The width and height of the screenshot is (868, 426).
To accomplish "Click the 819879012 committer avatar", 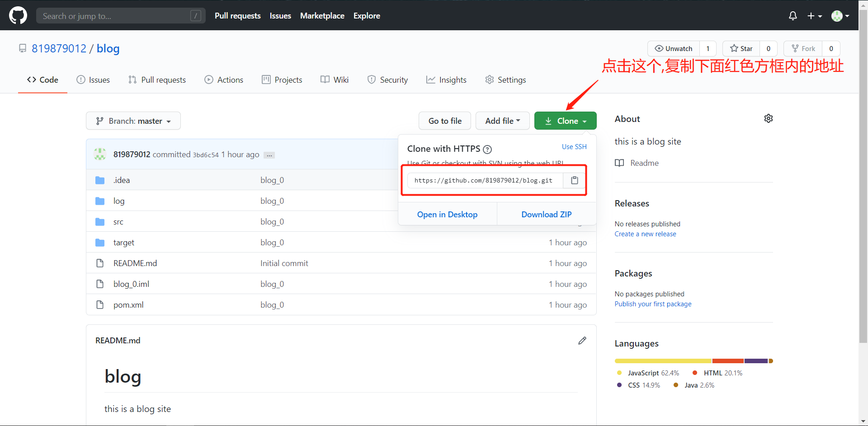I will click(100, 154).
